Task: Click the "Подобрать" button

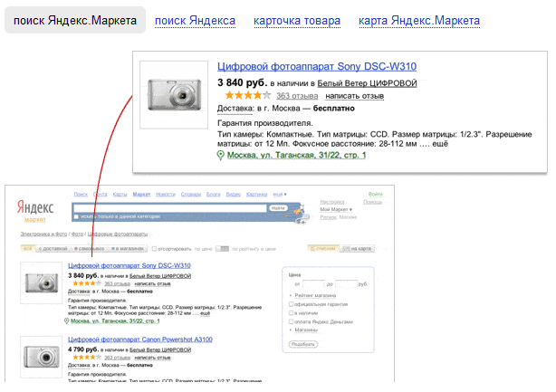Action: click(x=303, y=344)
